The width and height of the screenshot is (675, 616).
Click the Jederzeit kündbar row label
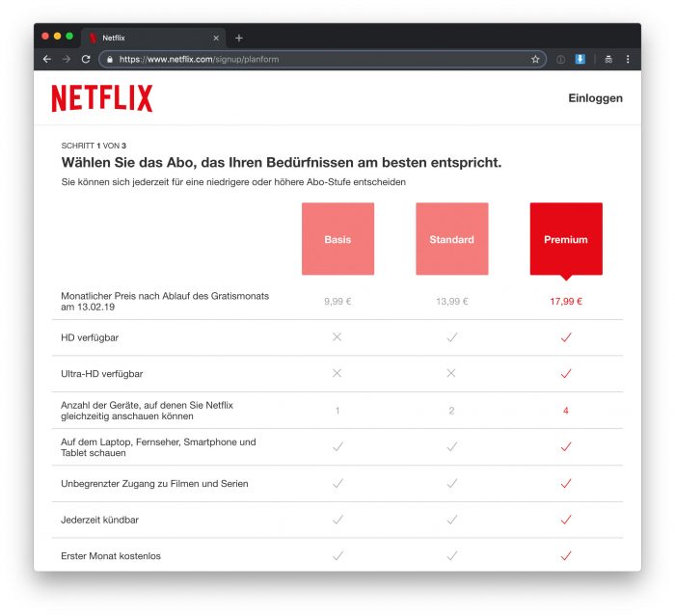[x=100, y=520]
